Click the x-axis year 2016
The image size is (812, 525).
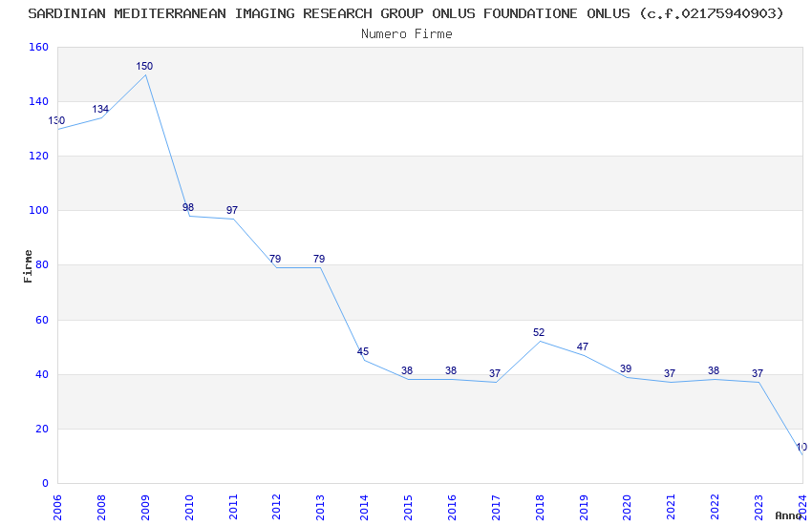click(x=452, y=507)
